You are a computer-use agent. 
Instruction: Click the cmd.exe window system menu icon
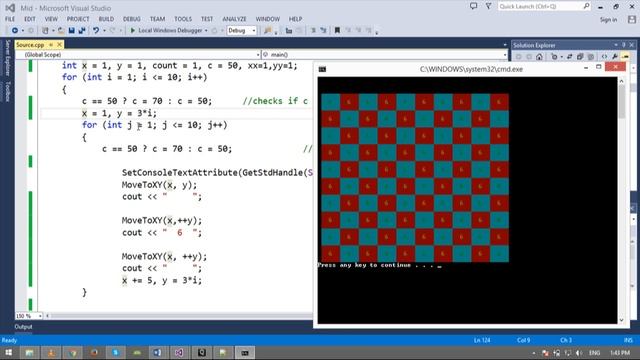(322, 69)
